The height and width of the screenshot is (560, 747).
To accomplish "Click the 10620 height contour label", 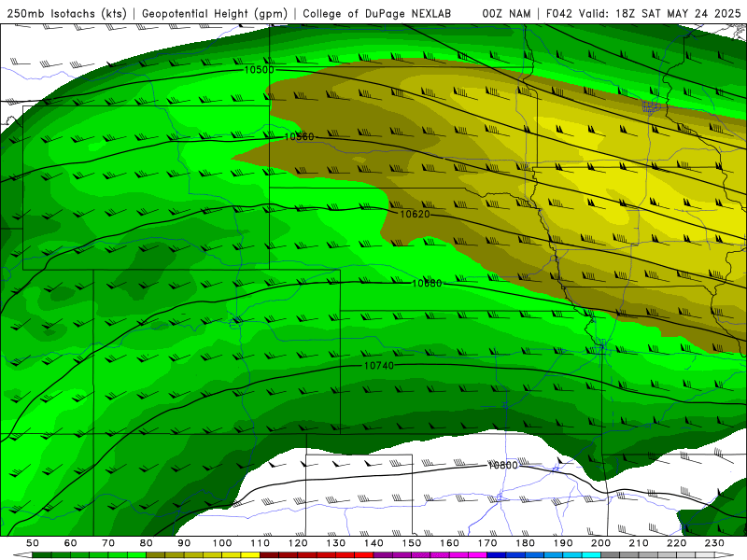I will coord(415,215).
